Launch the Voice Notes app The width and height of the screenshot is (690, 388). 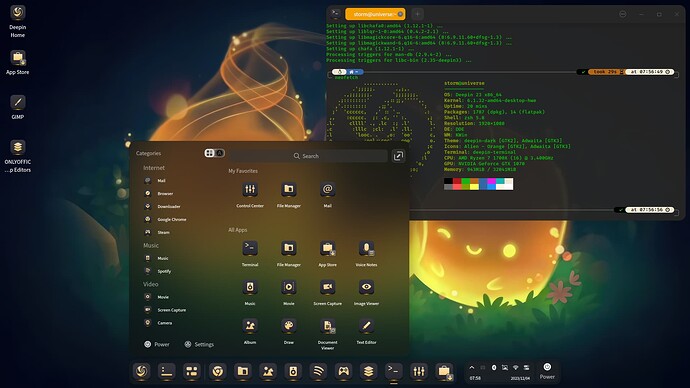(366, 248)
